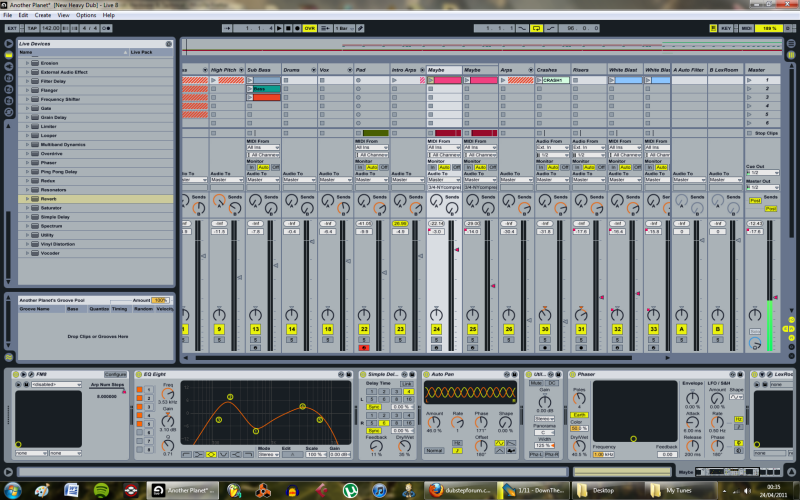Solo track 13
Viewport: 800px width, 500px height.
pos(255,340)
